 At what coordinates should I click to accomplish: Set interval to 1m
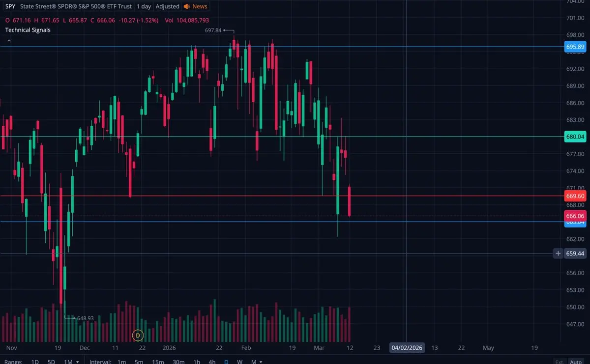(121, 362)
